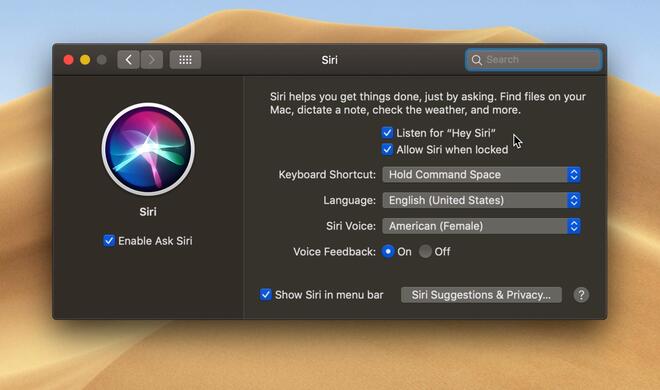660x390 pixels.
Task: Click the Siri help description paragraph
Action: (x=428, y=103)
